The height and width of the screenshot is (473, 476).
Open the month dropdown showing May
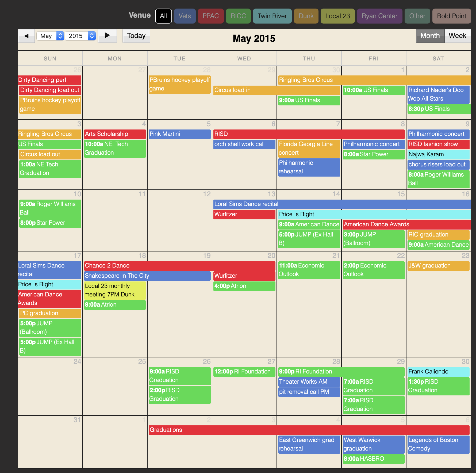[50, 36]
